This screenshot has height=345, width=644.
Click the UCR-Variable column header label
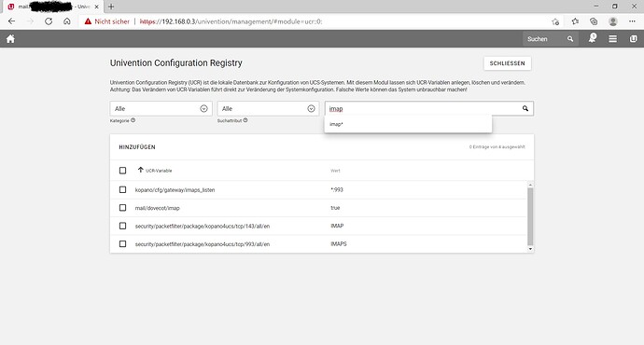click(x=159, y=171)
